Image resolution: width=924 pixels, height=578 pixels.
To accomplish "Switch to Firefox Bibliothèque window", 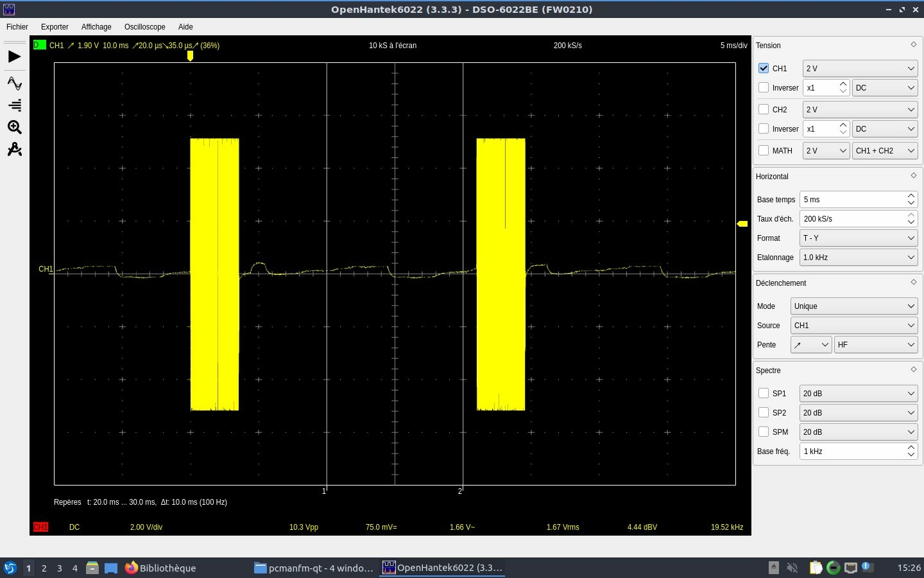I will coord(160,568).
